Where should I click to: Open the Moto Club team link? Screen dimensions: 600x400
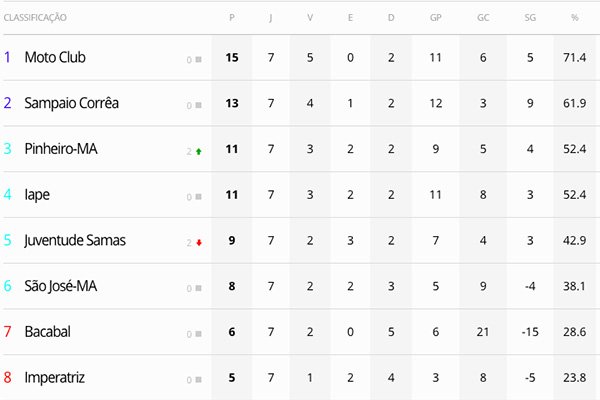(x=55, y=57)
